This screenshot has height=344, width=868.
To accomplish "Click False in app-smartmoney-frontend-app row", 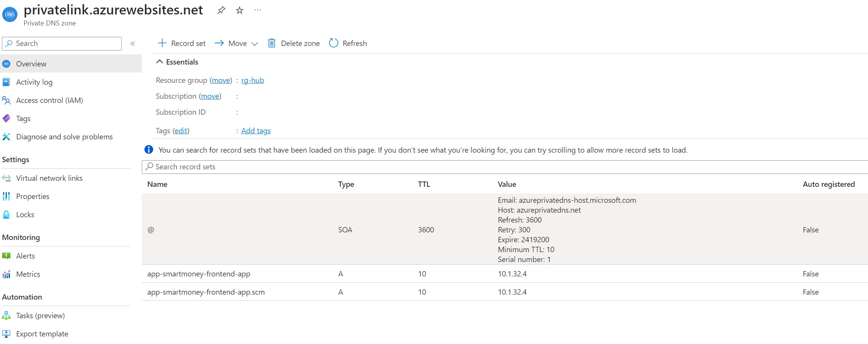I will (811, 274).
